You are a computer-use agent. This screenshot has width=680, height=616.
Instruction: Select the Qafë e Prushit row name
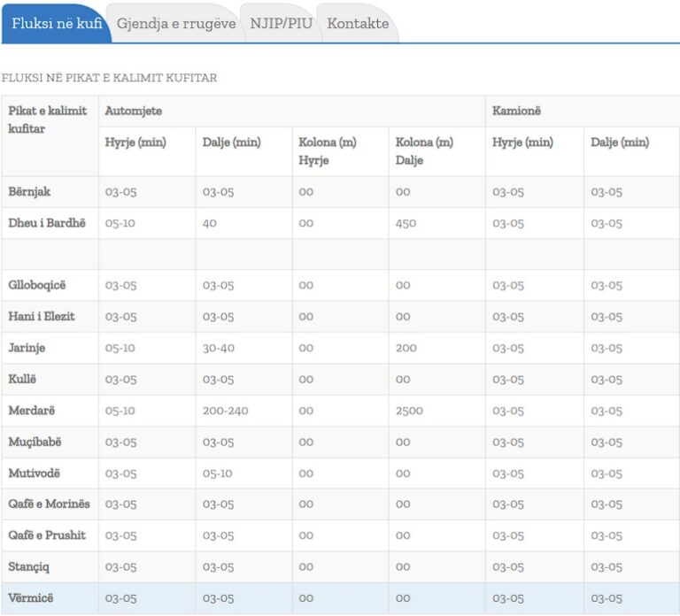[47, 535]
